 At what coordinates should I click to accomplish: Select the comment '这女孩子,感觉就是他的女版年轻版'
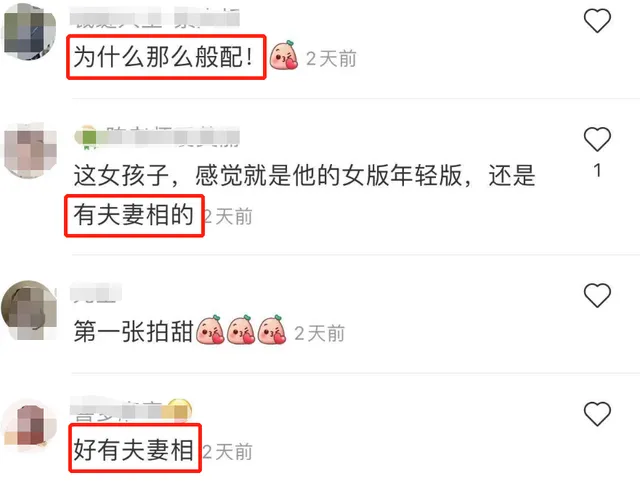coord(304,176)
